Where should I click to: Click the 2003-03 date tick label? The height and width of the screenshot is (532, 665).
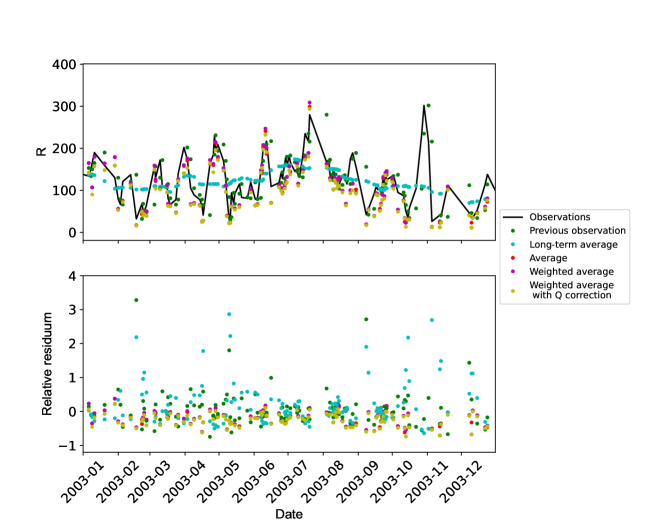pyautogui.click(x=150, y=481)
